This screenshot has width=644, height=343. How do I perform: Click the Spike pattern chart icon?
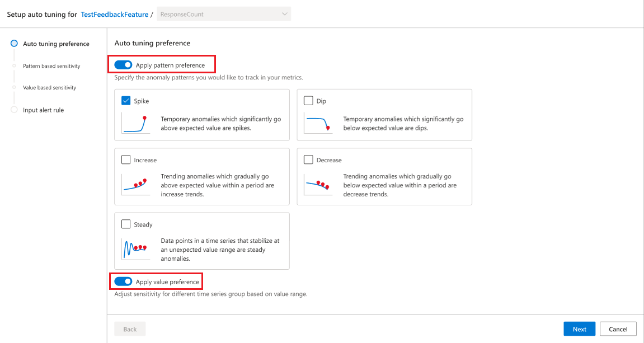tap(135, 123)
